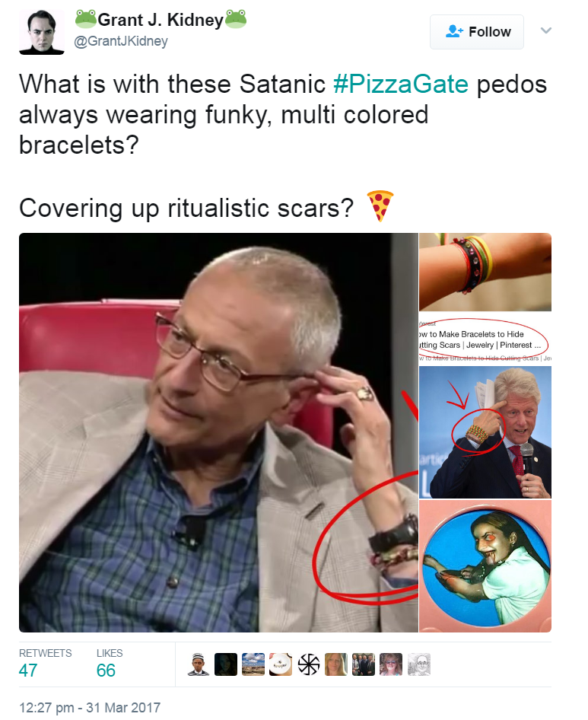Open the @GrantJKidney handle link
The image size is (588, 720).
[x=121, y=41]
